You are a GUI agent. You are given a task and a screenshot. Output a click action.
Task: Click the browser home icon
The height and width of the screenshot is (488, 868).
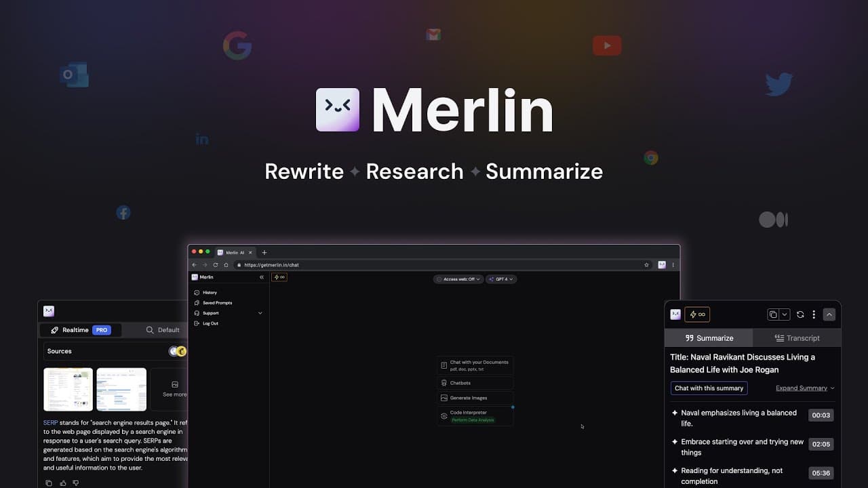[226, 265]
